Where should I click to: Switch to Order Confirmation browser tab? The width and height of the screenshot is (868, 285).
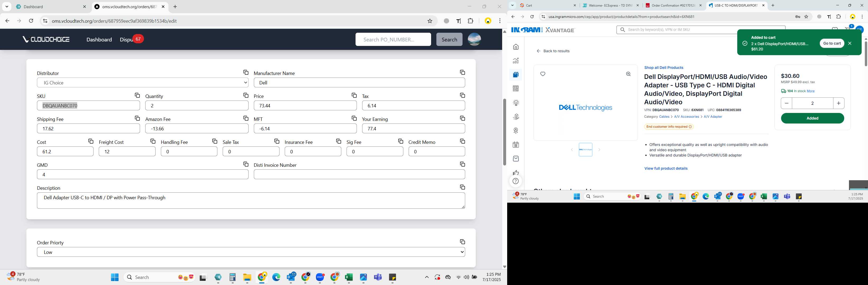673,5
